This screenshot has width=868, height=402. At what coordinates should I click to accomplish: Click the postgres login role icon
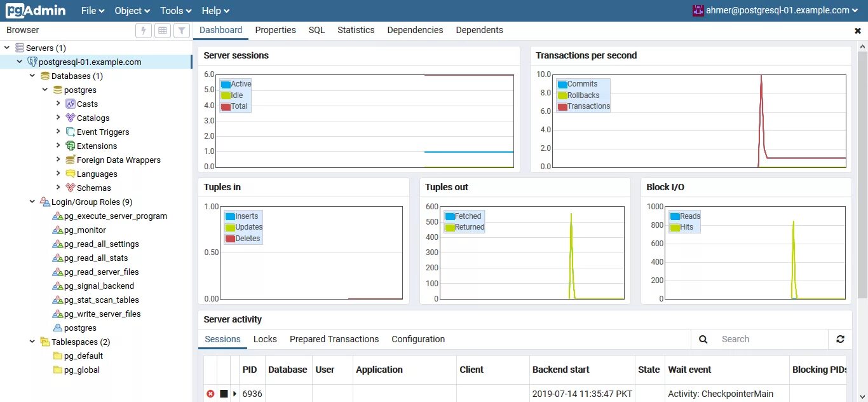pos(58,328)
